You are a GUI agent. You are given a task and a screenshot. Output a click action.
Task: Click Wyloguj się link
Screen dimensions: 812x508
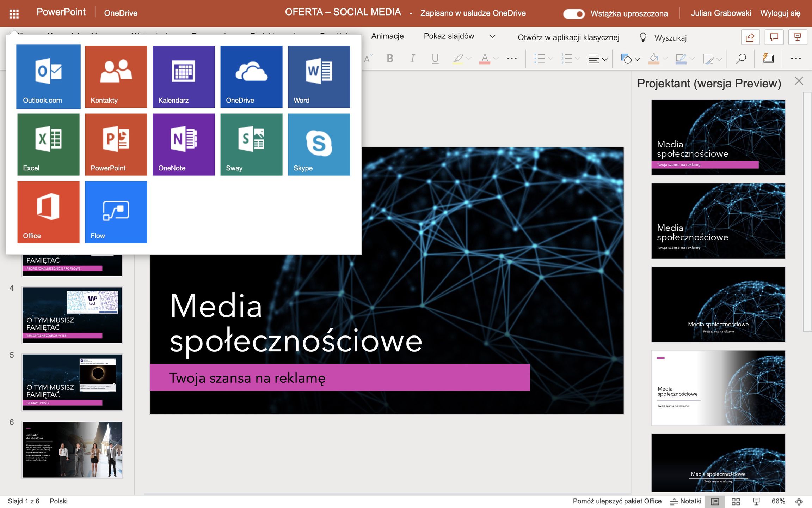click(780, 13)
